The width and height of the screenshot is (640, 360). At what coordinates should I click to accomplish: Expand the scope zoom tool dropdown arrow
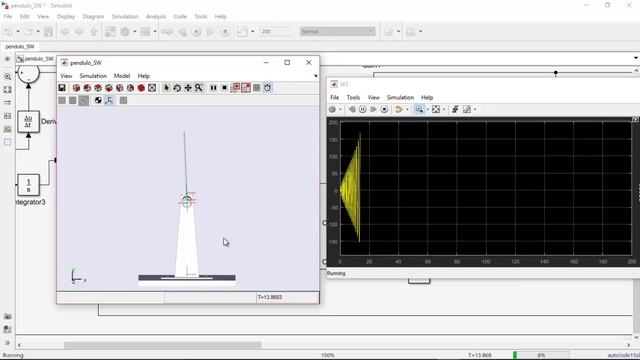427,109
